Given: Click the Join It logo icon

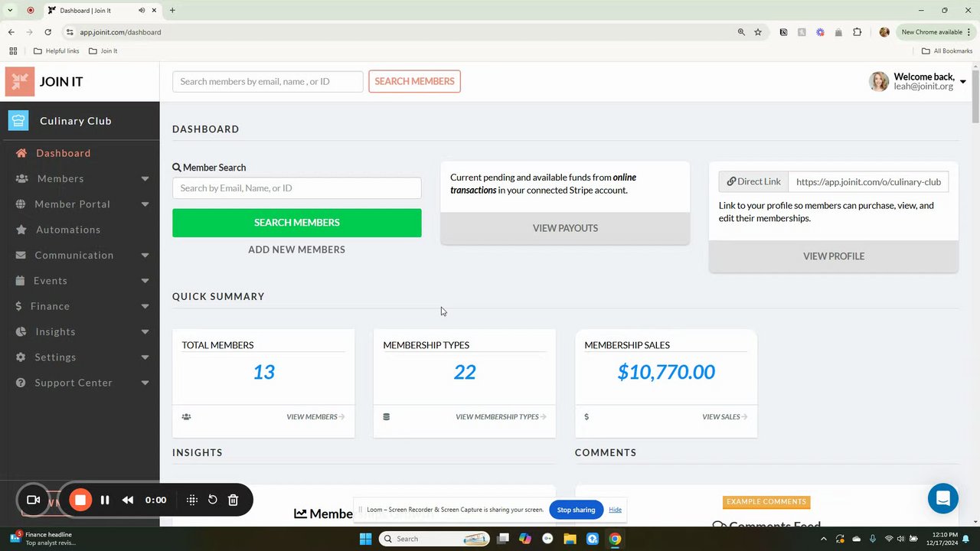Looking at the screenshot, I should tap(20, 81).
